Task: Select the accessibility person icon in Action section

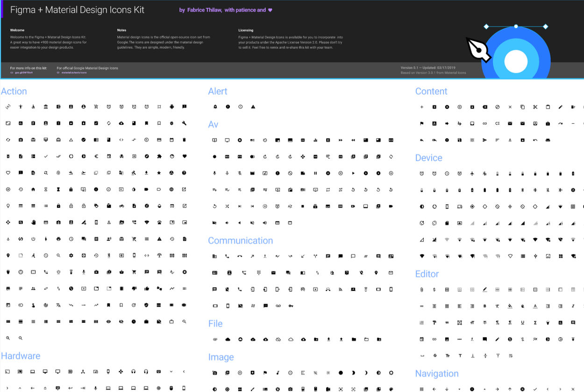Action: tap(21, 107)
